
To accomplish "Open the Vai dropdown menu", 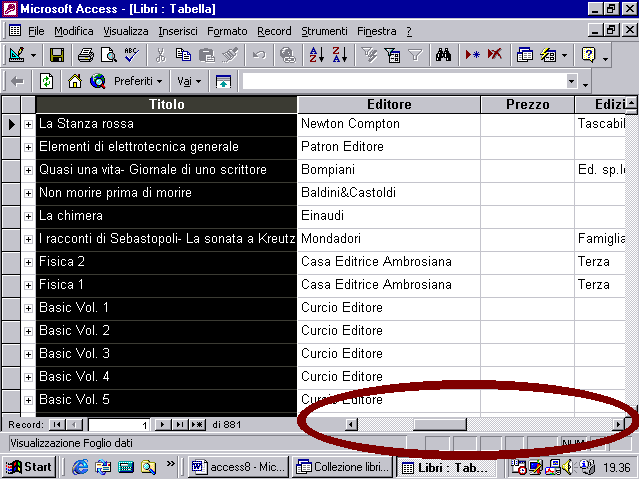I will coord(189,82).
